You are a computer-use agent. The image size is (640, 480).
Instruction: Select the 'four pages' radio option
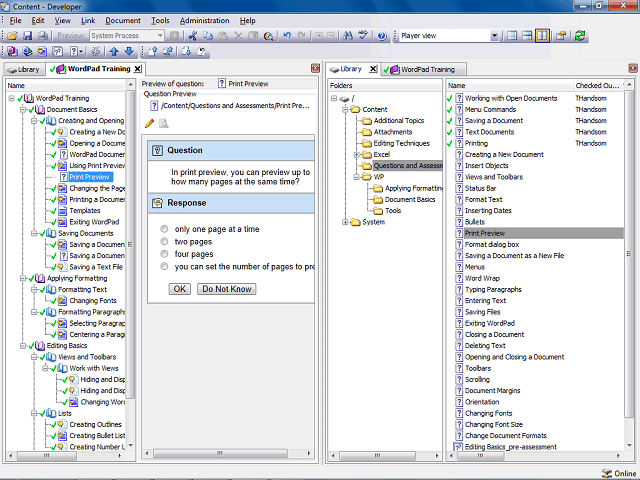pyautogui.click(x=164, y=254)
